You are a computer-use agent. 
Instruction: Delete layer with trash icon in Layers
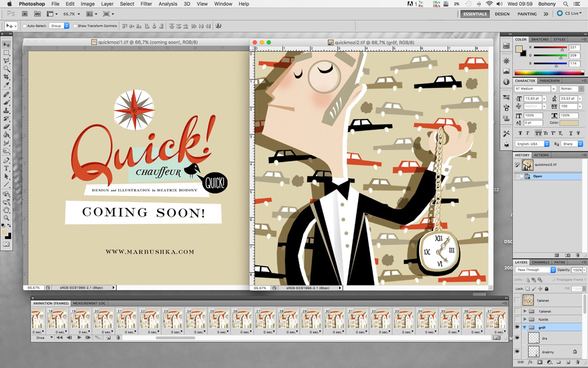(x=577, y=362)
